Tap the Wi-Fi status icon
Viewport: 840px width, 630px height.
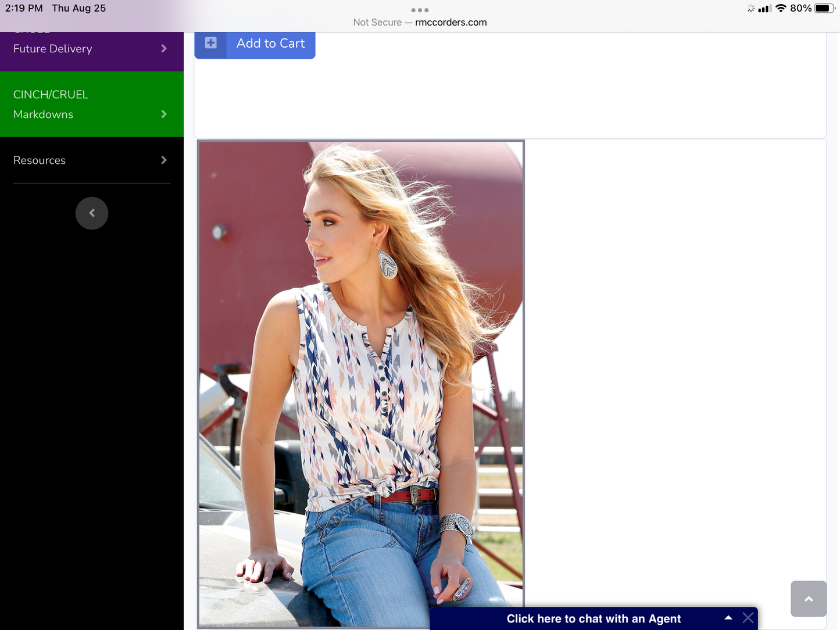[x=781, y=8]
